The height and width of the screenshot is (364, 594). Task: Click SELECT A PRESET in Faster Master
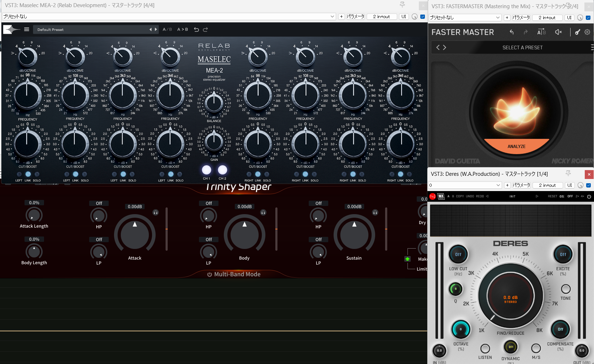point(522,48)
